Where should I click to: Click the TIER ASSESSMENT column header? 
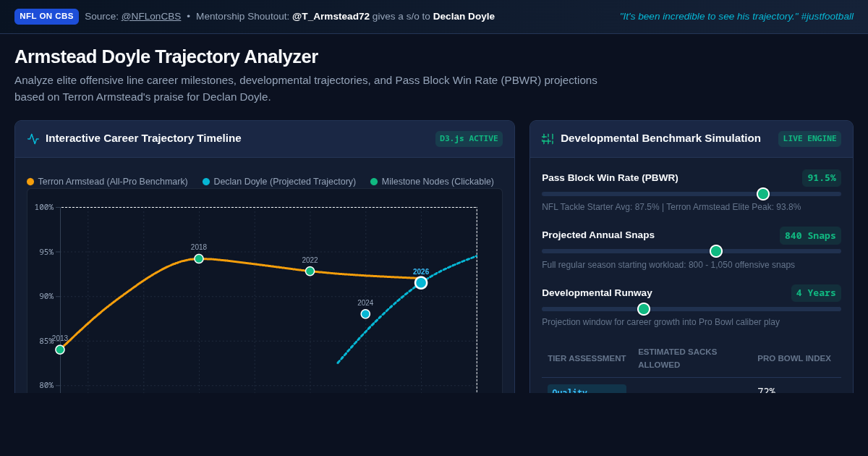(x=587, y=358)
